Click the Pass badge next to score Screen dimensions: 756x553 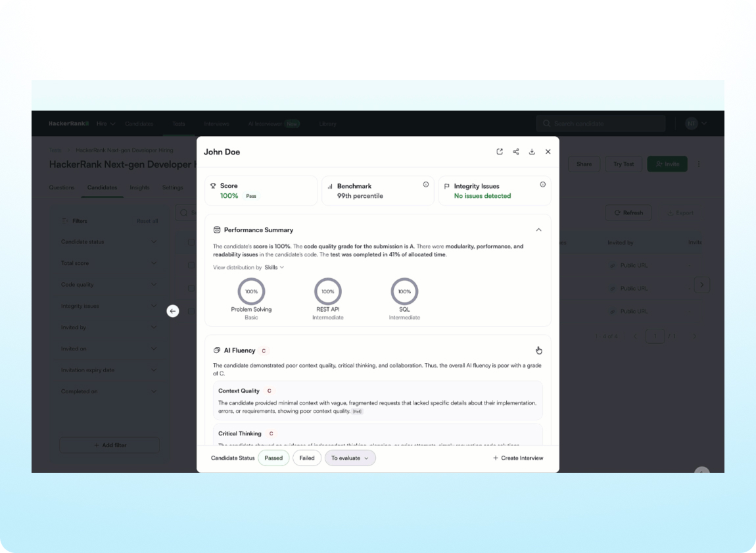(251, 196)
